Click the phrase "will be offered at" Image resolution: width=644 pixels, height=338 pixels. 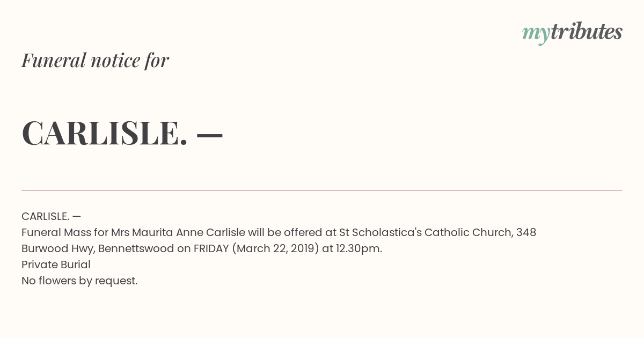point(292,232)
